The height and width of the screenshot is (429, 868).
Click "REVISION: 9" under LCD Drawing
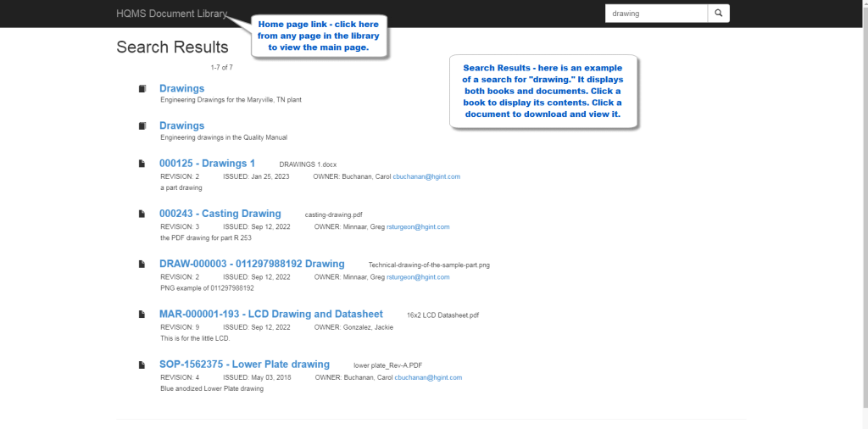(180, 327)
